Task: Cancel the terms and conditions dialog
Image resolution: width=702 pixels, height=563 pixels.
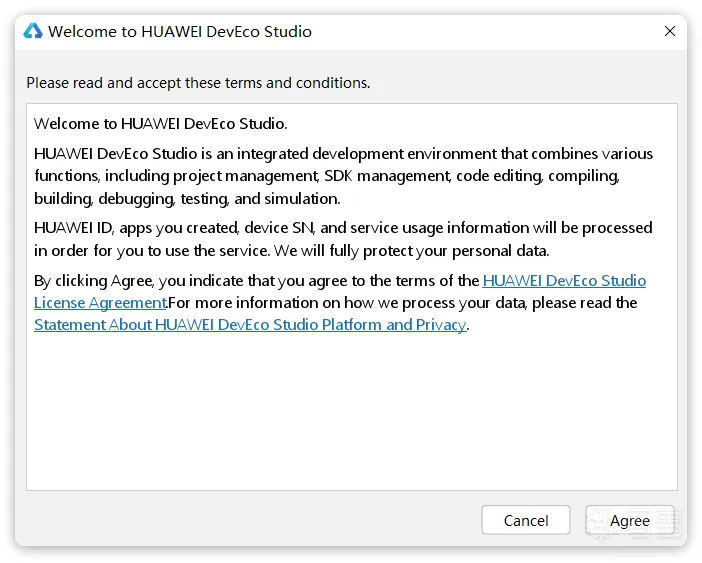Action: [x=525, y=520]
